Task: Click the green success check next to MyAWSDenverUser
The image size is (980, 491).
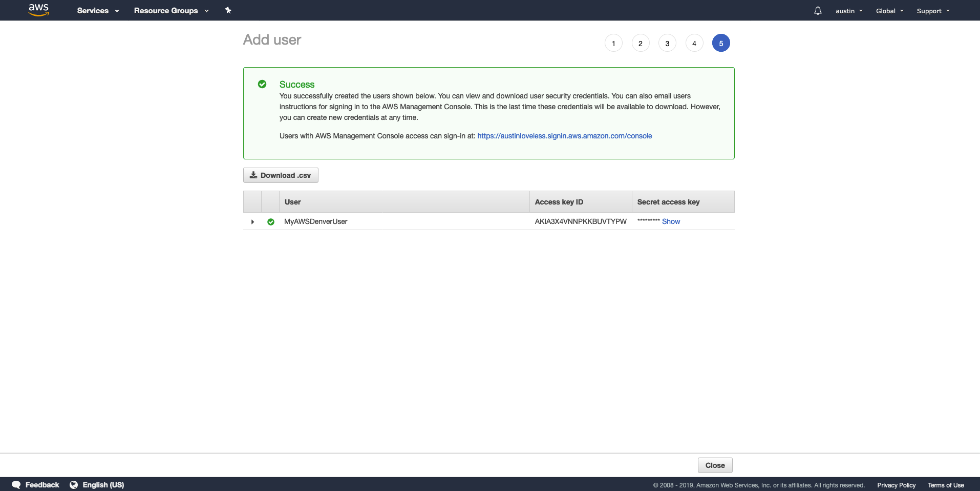Action: pos(270,222)
